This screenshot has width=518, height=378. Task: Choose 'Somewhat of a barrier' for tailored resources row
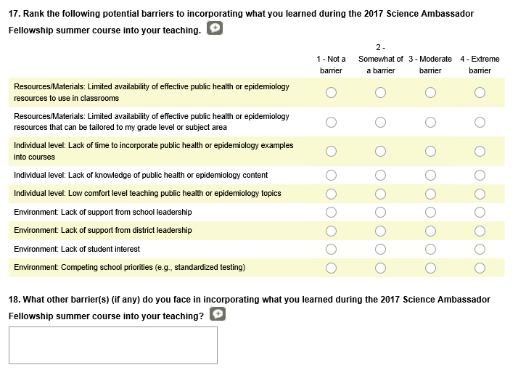pos(380,122)
